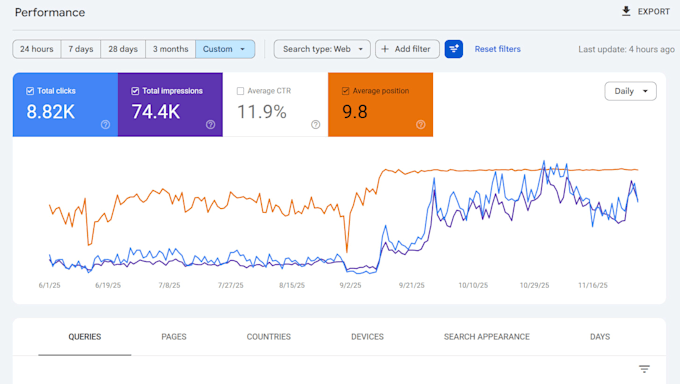Open help icon on Total impressions card

click(x=210, y=125)
